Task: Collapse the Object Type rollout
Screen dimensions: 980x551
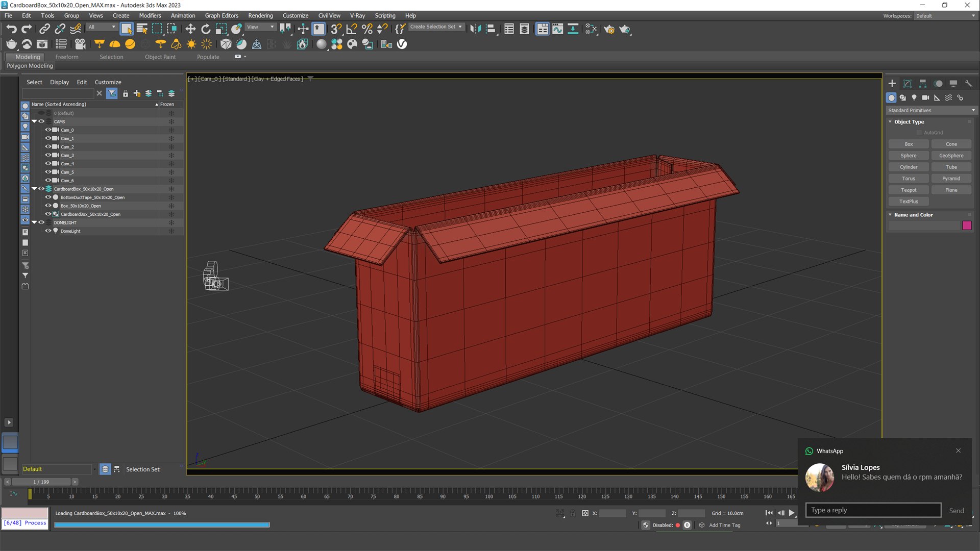Action: click(909, 122)
